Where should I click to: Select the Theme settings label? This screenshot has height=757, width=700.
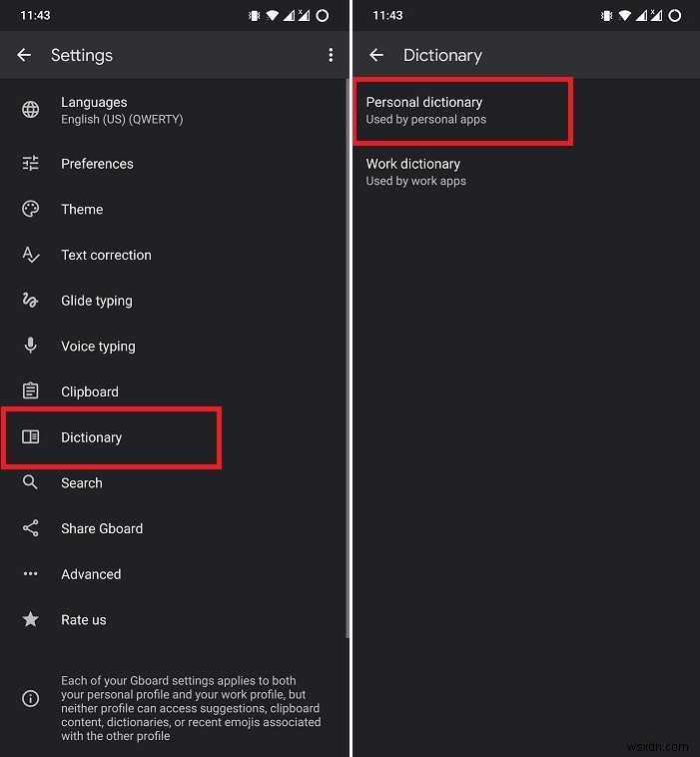click(x=82, y=210)
